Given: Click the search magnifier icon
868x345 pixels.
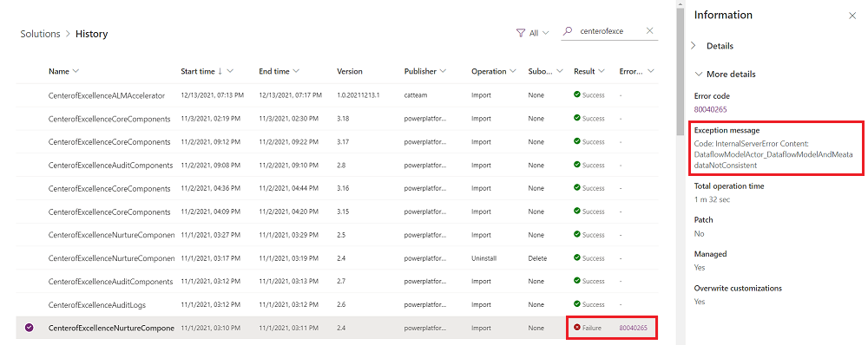Looking at the screenshot, I should pos(567,31).
